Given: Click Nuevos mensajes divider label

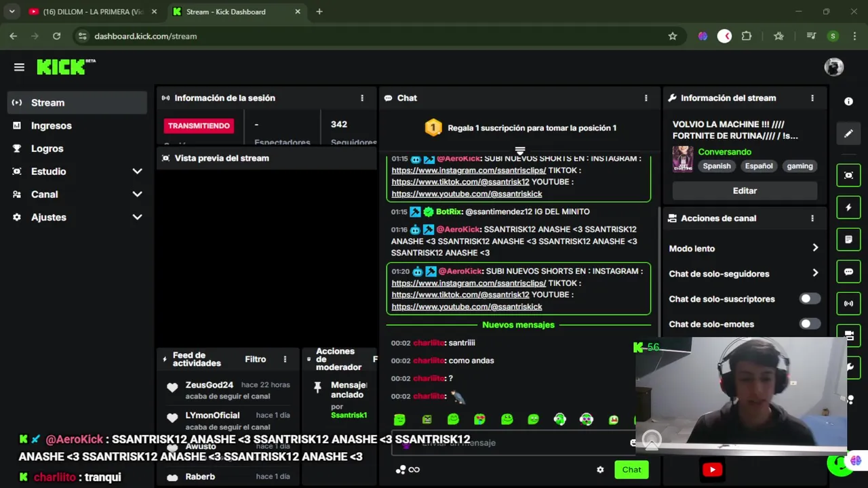Looking at the screenshot, I should (518, 325).
